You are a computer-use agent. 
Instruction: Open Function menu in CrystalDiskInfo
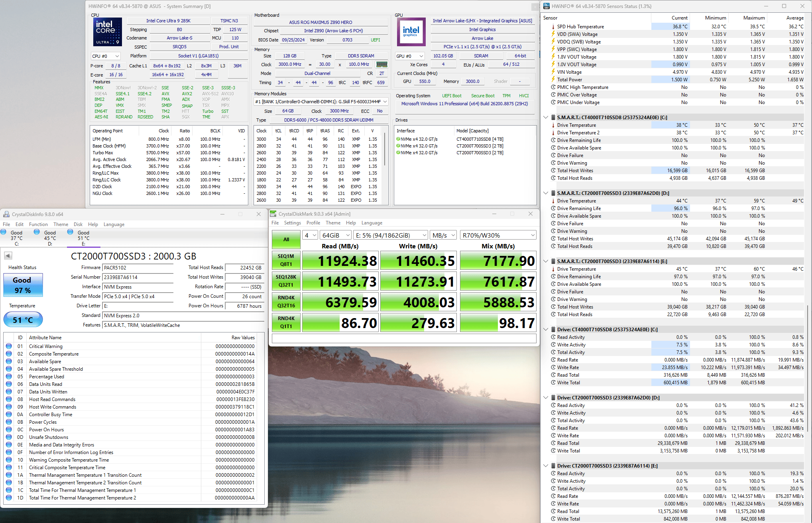click(x=38, y=224)
